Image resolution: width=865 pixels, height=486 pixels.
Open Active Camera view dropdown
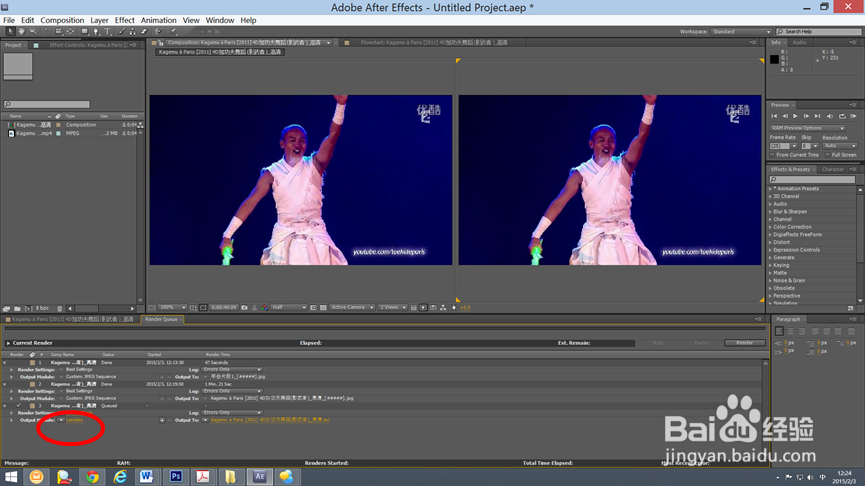[x=353, y=307]
